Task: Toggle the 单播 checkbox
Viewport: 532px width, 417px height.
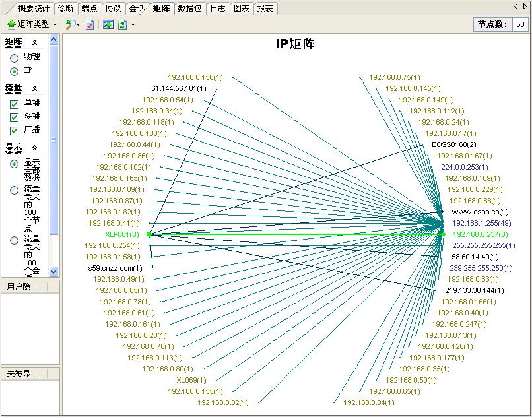Action: pos(14,104)
